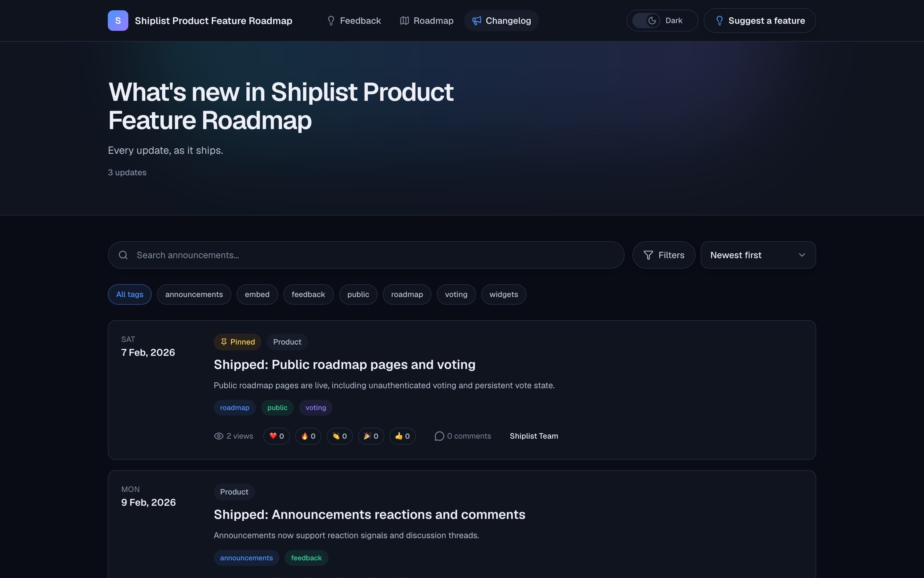Click the Pinned badge on roadmap post

point(237,342)
